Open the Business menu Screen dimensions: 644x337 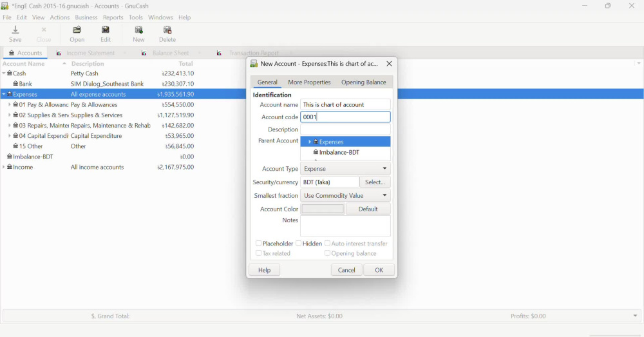[86, 17]
